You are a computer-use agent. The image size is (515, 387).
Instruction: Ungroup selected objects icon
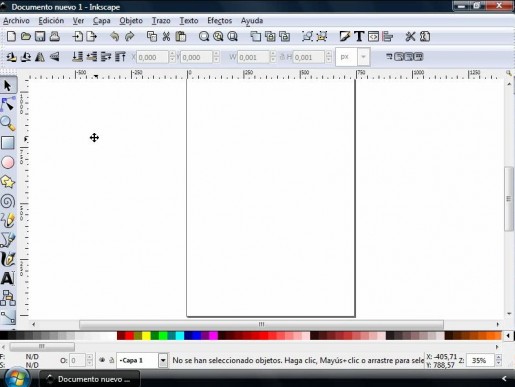click(322, 36)
